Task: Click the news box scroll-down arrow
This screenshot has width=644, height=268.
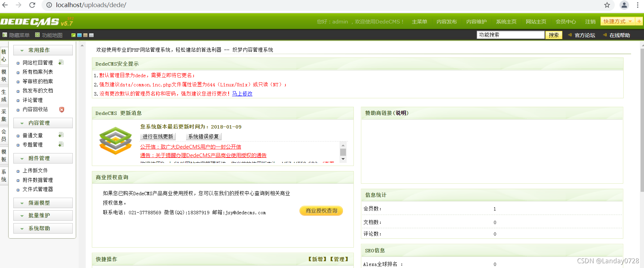Action: [x=343, y=159]
